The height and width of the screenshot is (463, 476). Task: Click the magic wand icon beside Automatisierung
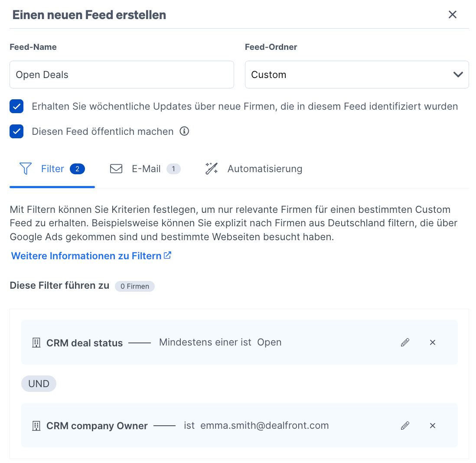(211, 169)
